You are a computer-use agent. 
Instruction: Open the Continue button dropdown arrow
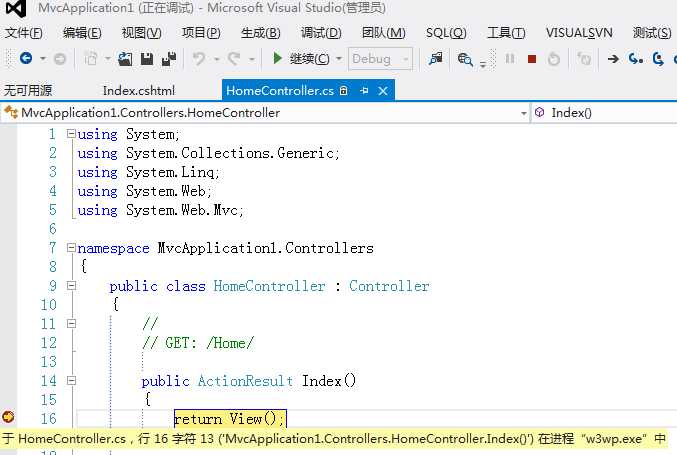pyautogui.click(x=339, y=58)
